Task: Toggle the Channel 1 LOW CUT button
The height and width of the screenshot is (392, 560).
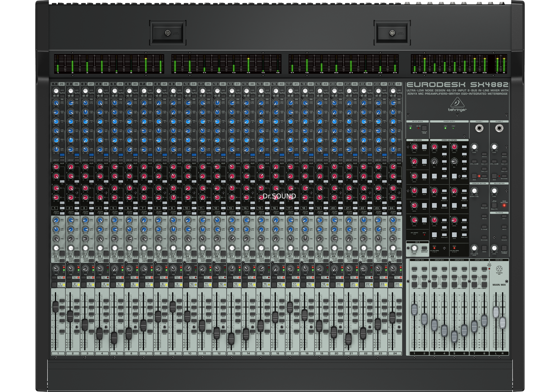Action: (x=62, y=160)
